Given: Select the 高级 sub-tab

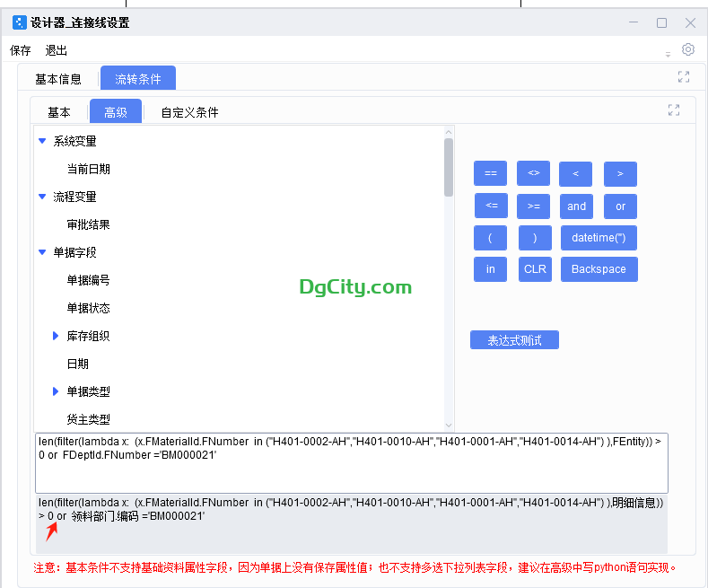Looking at the screenshot, I should (116, 111).
